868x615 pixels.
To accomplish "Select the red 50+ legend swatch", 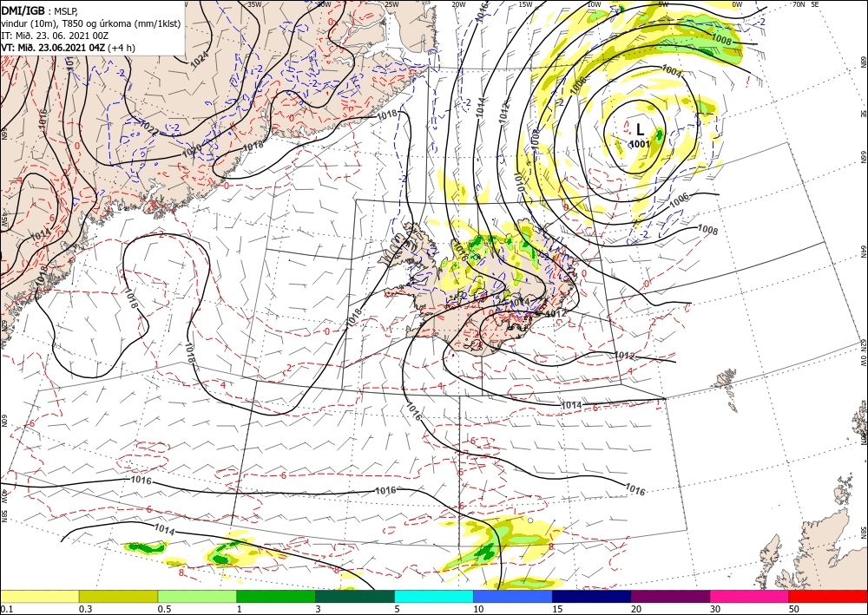I will [x=828, y=596].
